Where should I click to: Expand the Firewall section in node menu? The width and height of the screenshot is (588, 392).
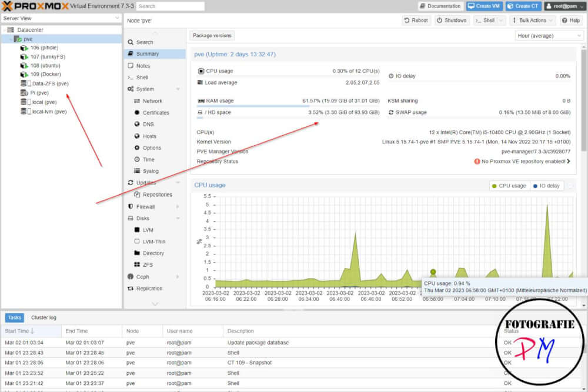point(178,206)
